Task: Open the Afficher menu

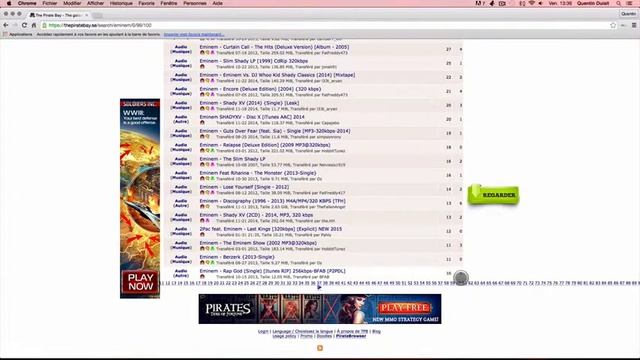Action: (96, 3)
